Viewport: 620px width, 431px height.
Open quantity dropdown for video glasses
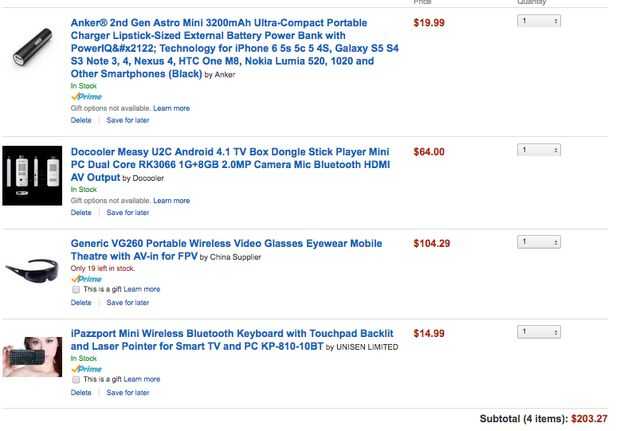click(x=539, y=242)
